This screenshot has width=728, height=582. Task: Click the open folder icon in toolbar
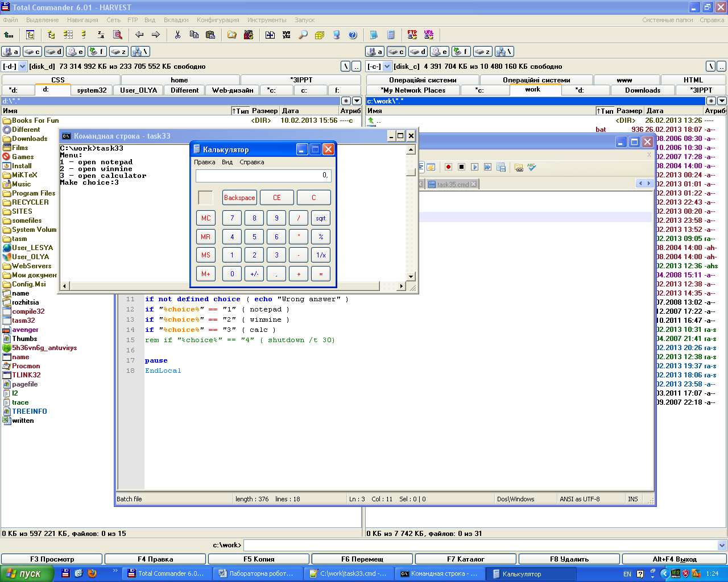click(x=232, y=35)
